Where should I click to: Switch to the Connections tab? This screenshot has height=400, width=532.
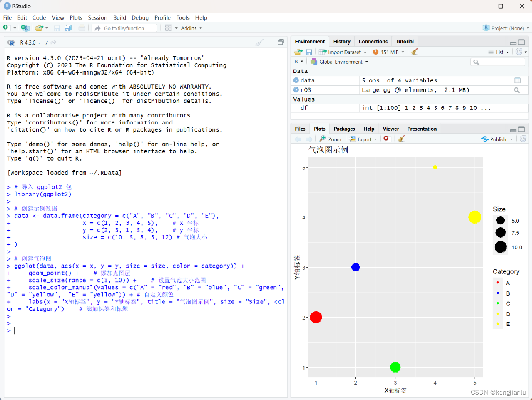(x=373, y=42)
